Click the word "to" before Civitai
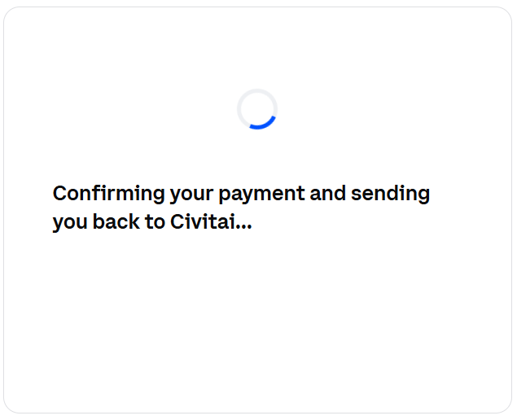517x420 pixels. tap(155, 222)
